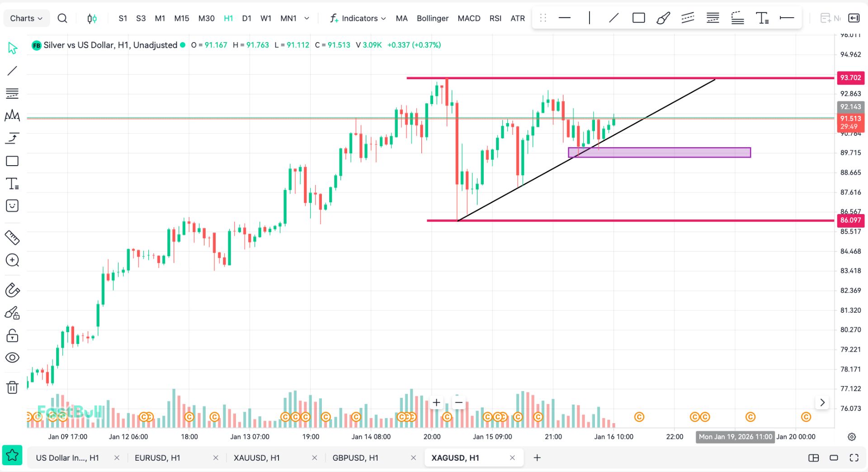Image resolution: width=868 pixels, height=472 pixels.
Task: Click the magnifier search symbol icon
Action: click(x=62, y=18)
